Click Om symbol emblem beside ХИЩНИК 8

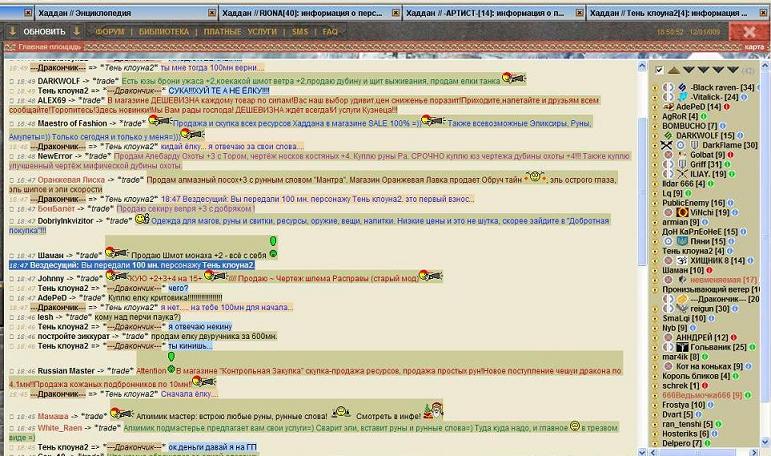point(682,260)
